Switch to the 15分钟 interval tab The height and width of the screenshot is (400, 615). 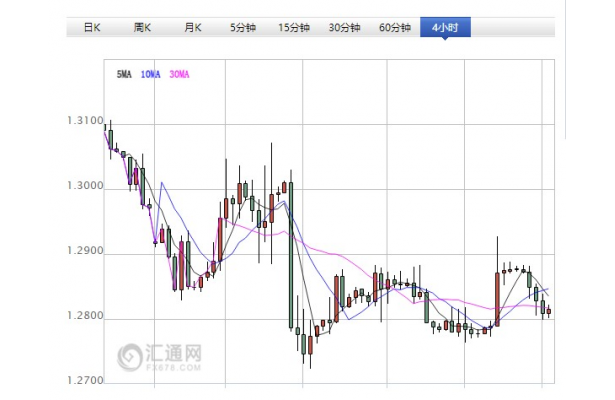294,27
